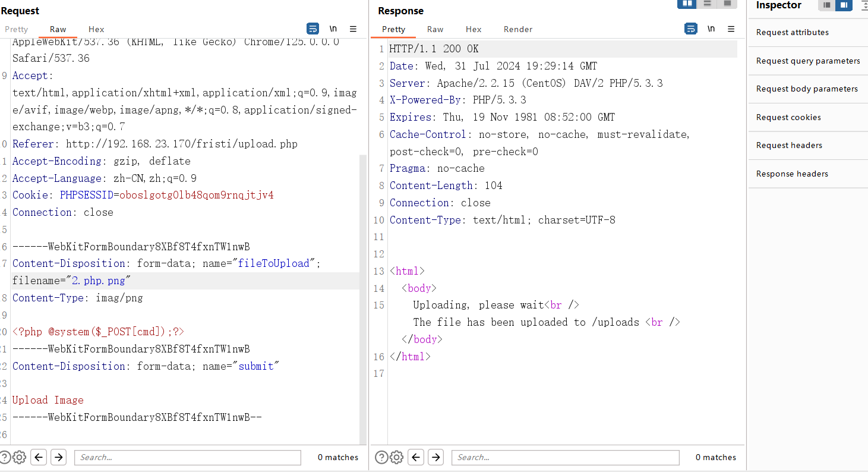
Task: Toggle word wrap in Request panel
Action: point(313,29)
